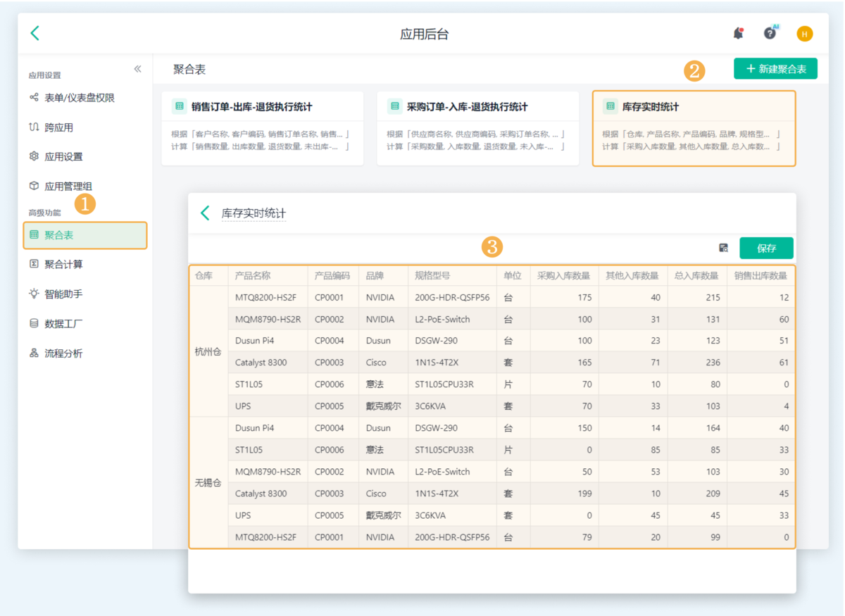Image resolution: width=845 pixels, height=616 pixels.
Task: Open 流程分析 in sidebar
Action: (x=63, y=353)
